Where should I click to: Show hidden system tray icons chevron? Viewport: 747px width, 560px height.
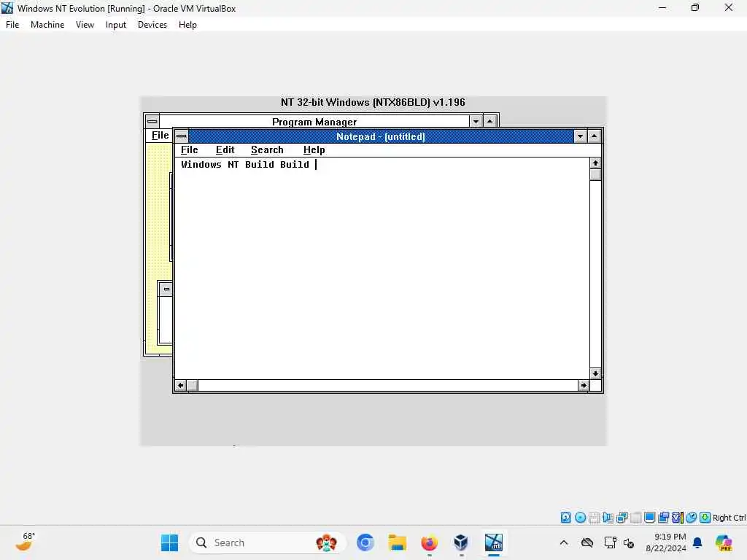(564, 542)
